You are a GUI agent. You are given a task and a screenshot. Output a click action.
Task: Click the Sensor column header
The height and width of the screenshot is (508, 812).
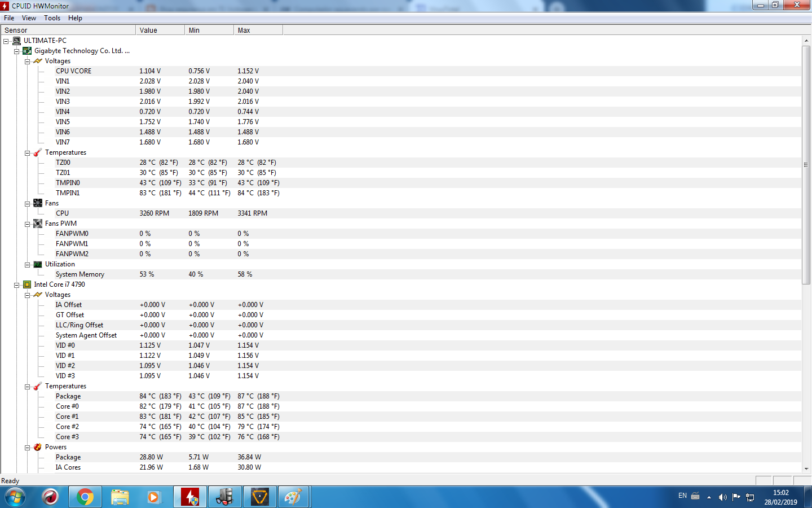click(x=68, y=30)
